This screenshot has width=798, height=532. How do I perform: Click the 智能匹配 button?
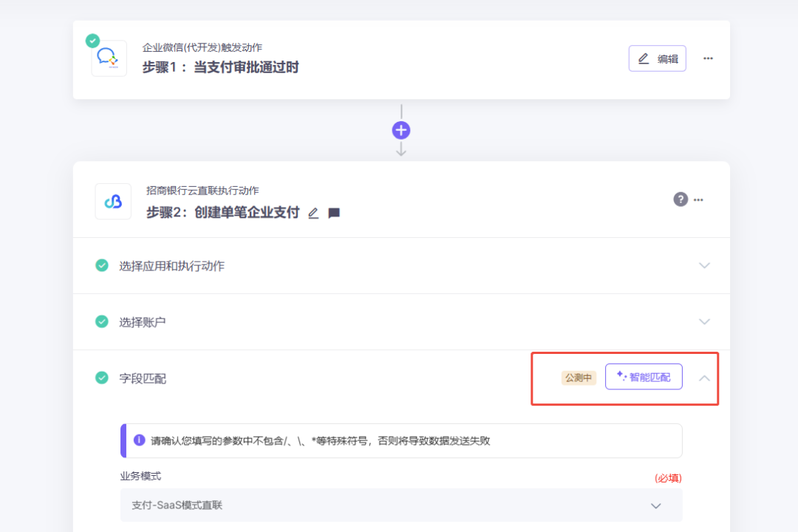644,377
